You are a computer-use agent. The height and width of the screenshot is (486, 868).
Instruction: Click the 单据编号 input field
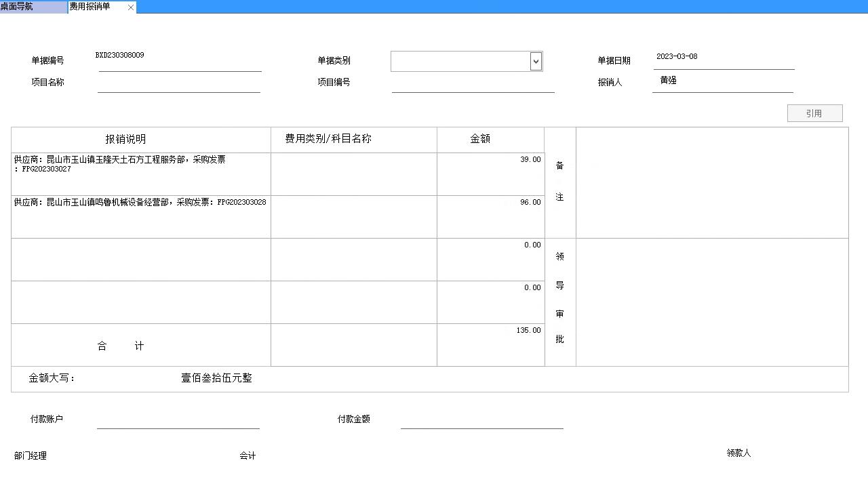pyautogui.click(x=180, y=61)
